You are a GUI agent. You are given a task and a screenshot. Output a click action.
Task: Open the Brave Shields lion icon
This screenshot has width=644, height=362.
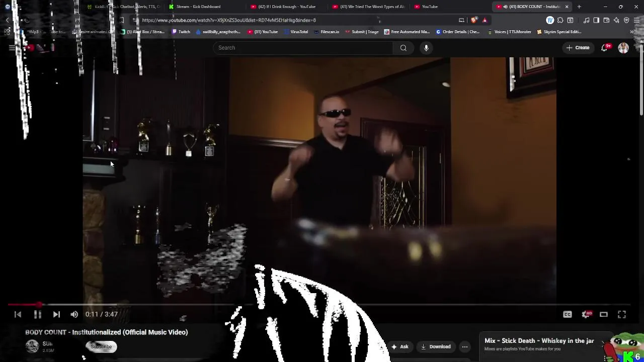click(474, 20)
